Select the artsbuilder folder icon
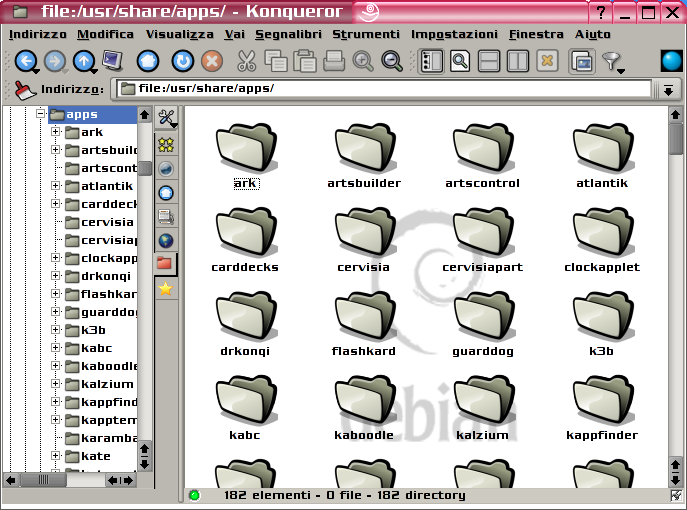This screenshot has height=510, width=687. 364,149
